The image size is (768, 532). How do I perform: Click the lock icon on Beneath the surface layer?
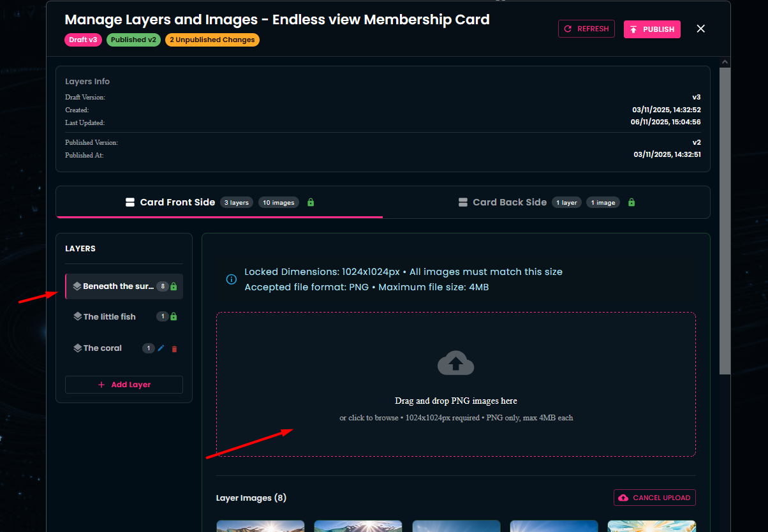[x=174, y=286]
